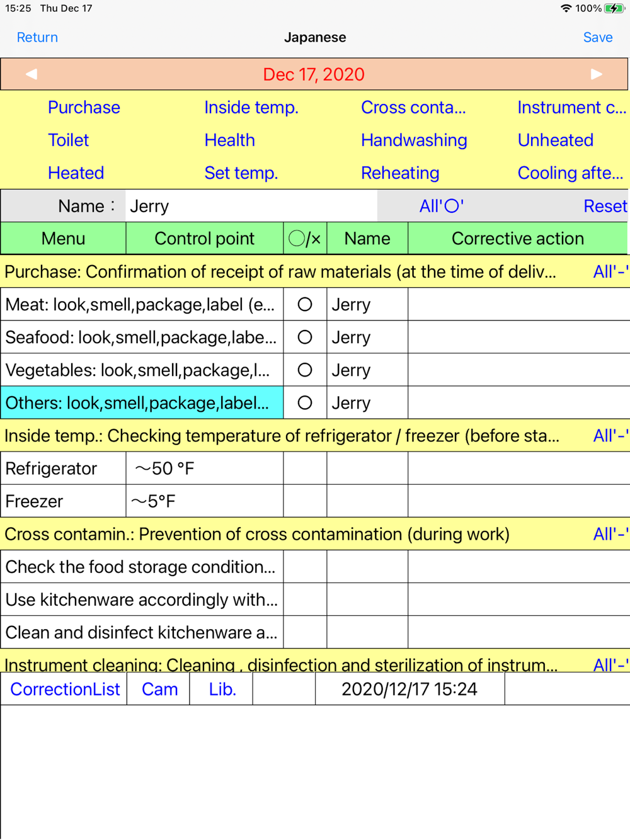Set Purchase section to All'-'
This screenshot has width=630, height=840.
click(610, 272)
